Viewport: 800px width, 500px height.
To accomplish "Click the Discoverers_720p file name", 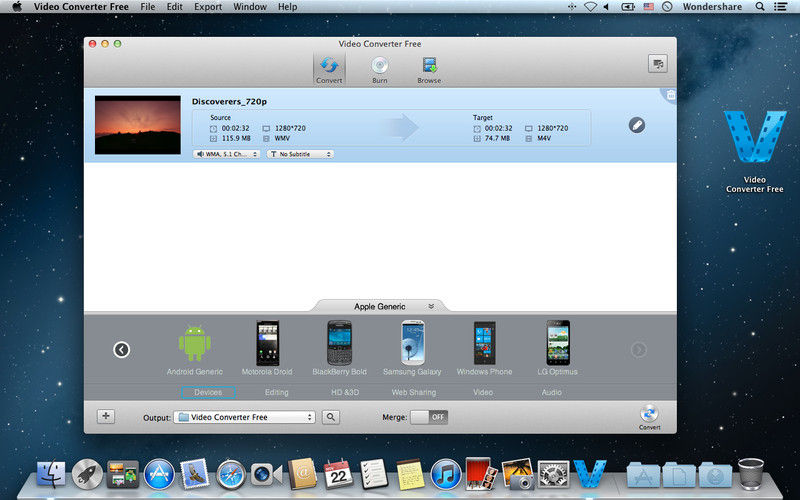I will click(x=229, y=102).
